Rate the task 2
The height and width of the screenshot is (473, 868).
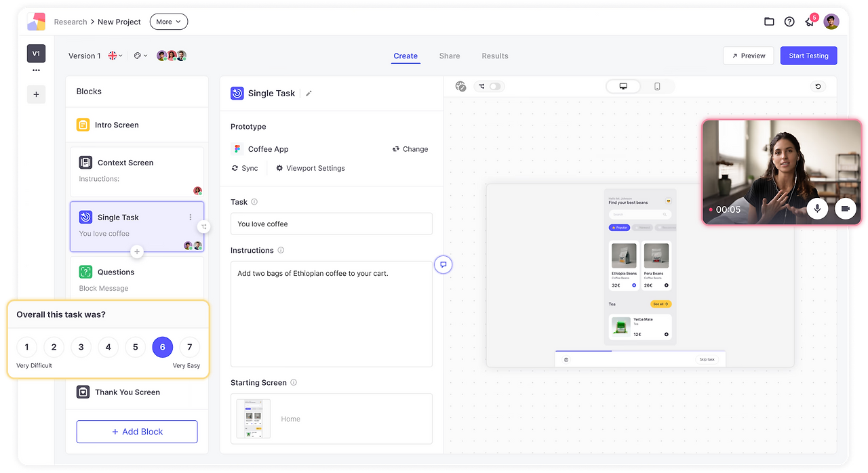(54, 347)
